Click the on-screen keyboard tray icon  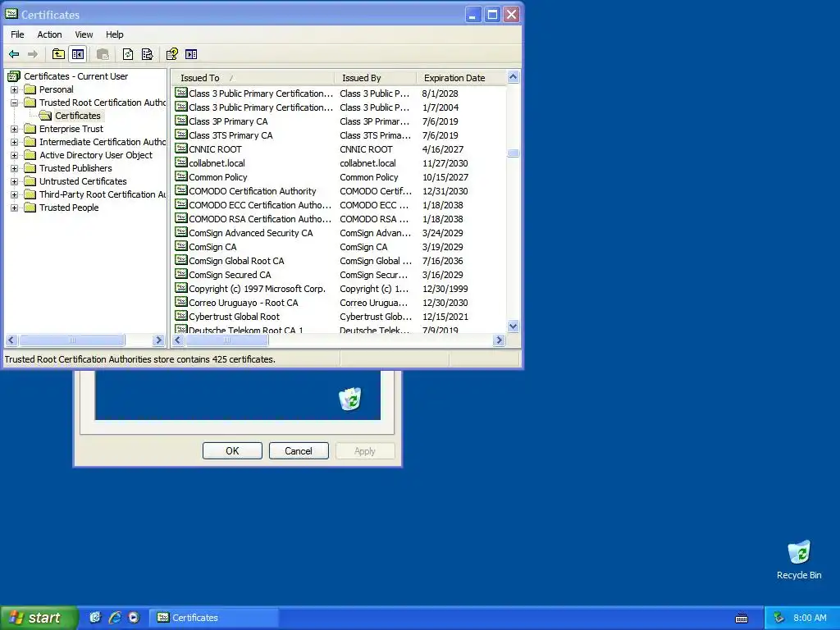click(742, 619)
